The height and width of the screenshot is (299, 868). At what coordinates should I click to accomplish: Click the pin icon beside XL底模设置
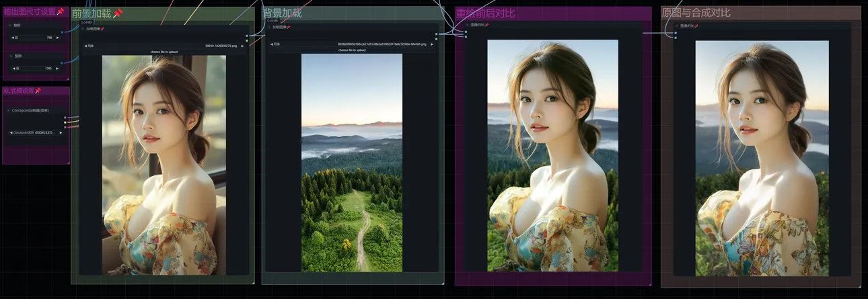click(x=38, y=91)
